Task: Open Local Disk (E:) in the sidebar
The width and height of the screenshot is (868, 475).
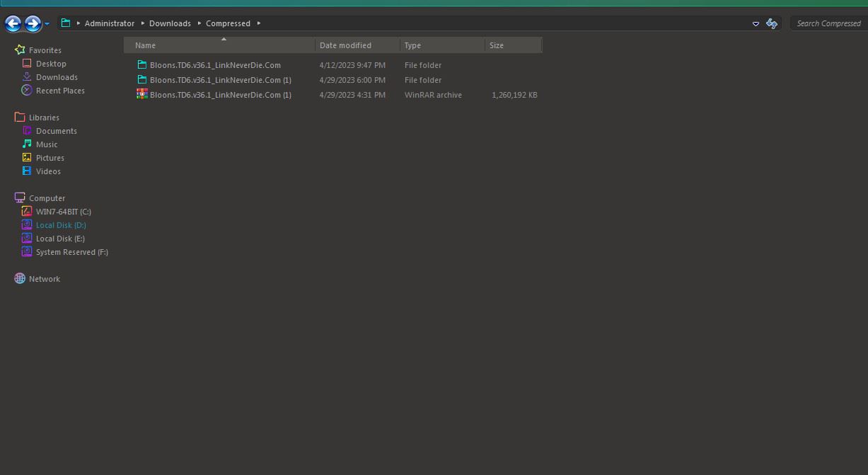Action: tap(60, 239)
